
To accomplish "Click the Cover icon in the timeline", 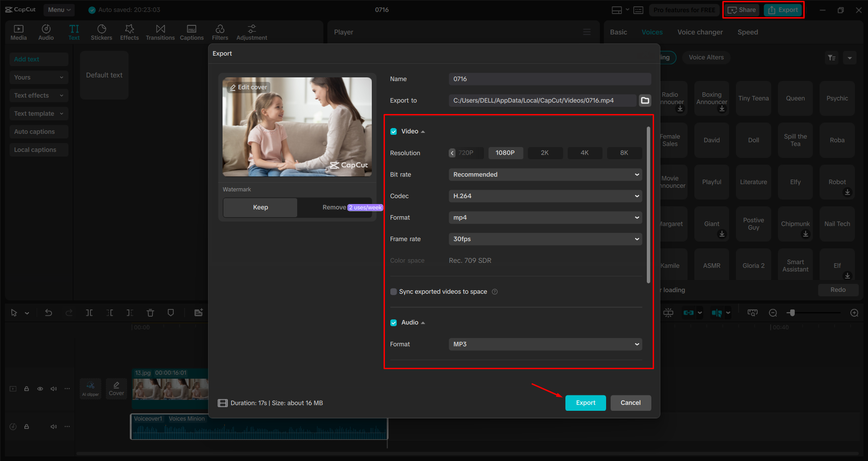I will [116, 388].
